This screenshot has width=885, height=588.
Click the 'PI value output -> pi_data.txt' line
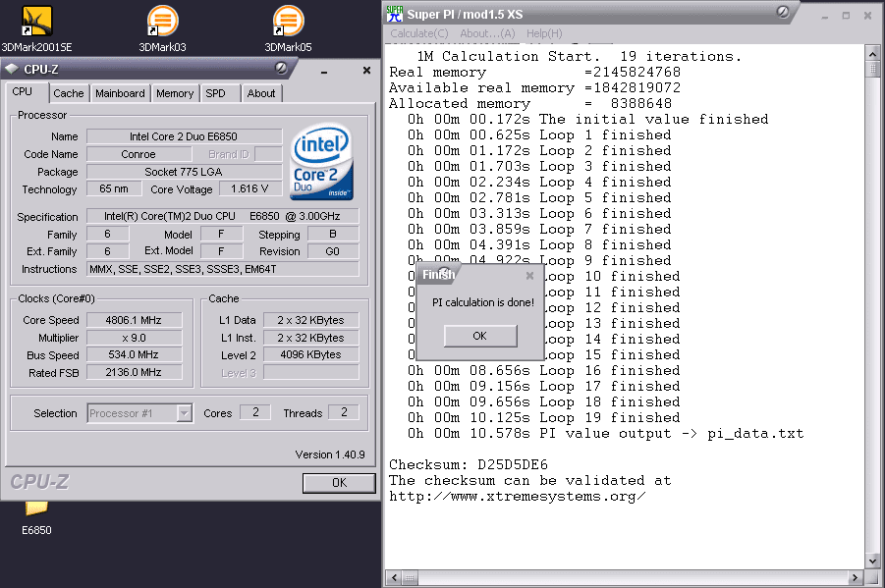tap(606, 433)
